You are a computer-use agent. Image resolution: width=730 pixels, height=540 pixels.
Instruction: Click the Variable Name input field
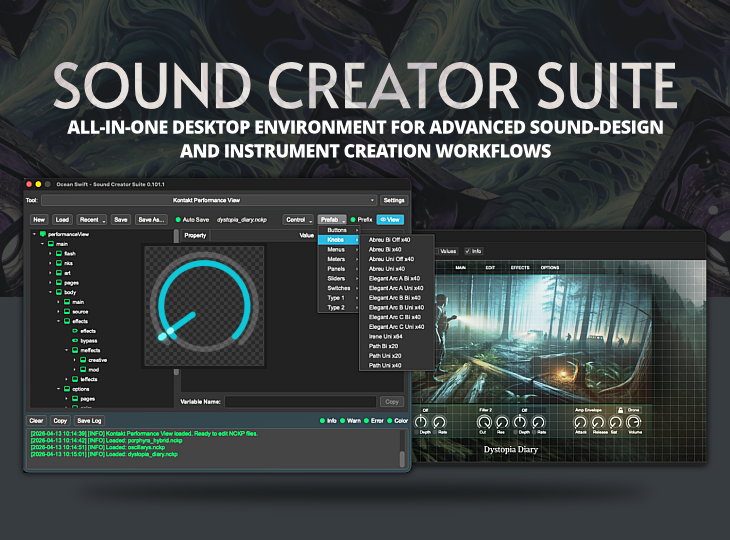(300, 402)
